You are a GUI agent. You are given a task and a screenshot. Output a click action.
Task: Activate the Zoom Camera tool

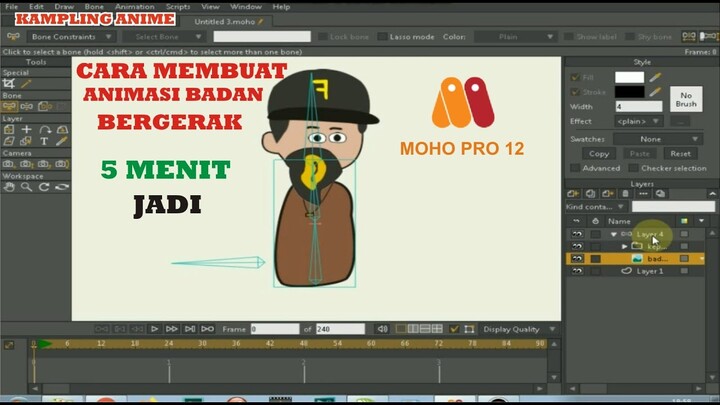tap(26, 164)
